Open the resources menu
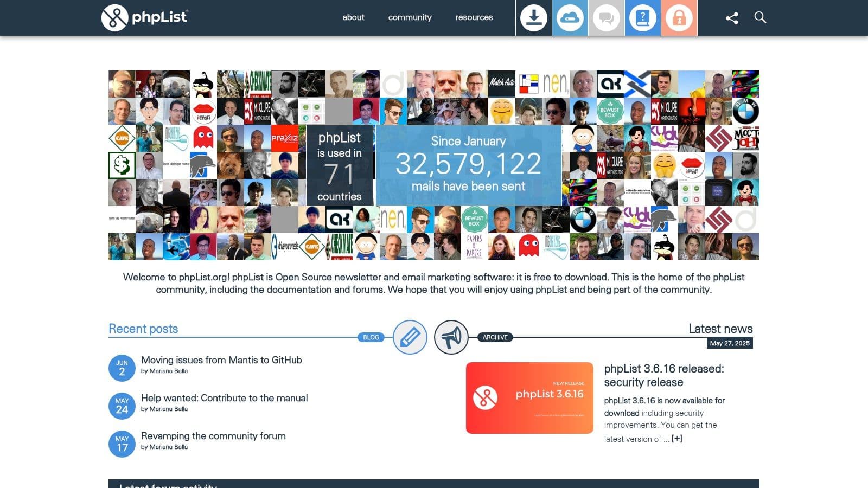 474,17
